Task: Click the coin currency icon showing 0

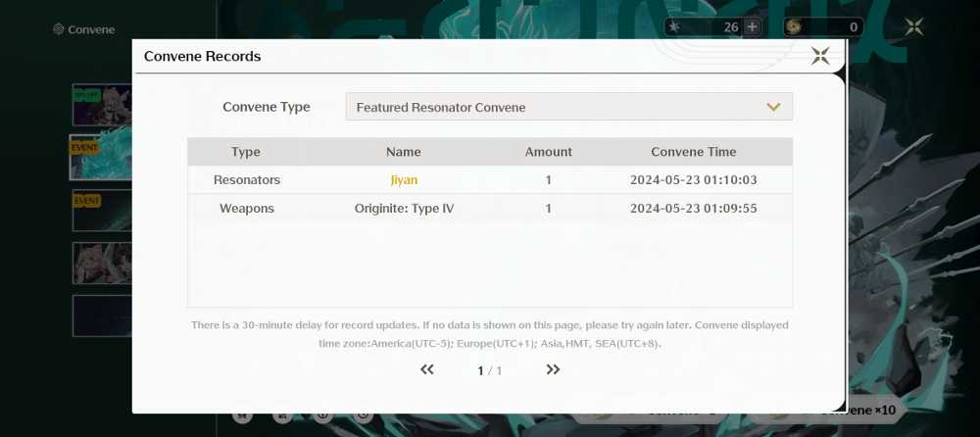Action: click(794, 26)
